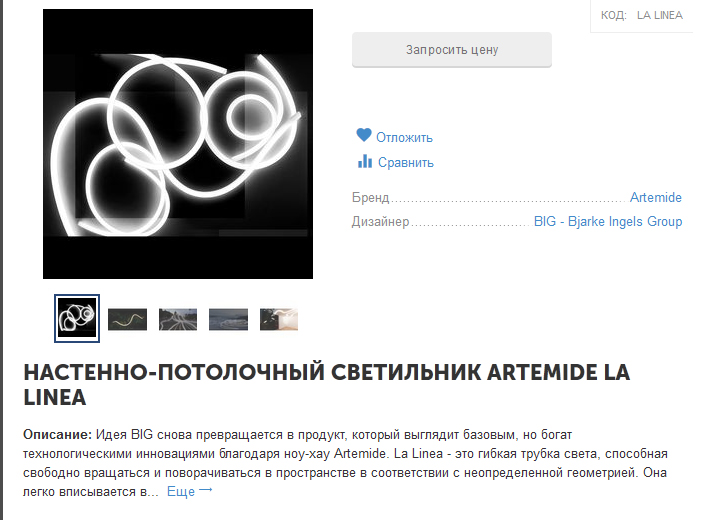Viewport: 701px width, 520px height.
Task: Click the Дизайнер label
Action: [381, 222]
